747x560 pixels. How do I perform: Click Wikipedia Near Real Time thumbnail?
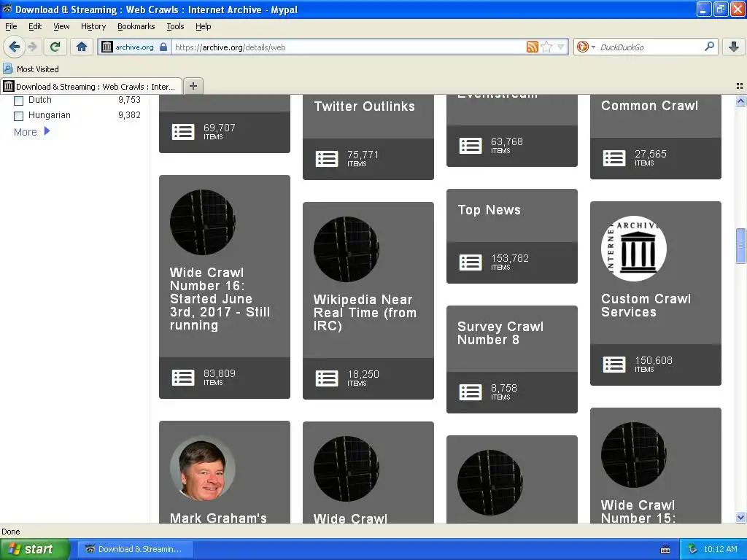click(347, 249)
